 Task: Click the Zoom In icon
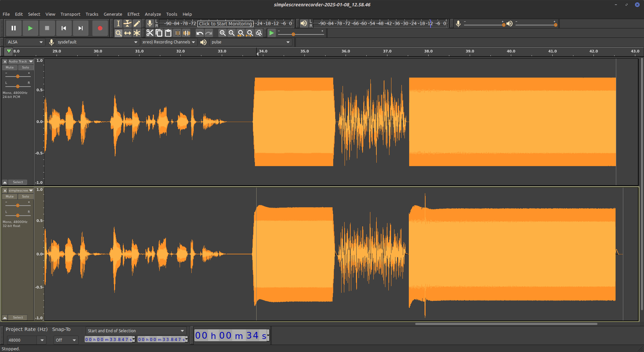pyautogui.click(x=222, y=33)
